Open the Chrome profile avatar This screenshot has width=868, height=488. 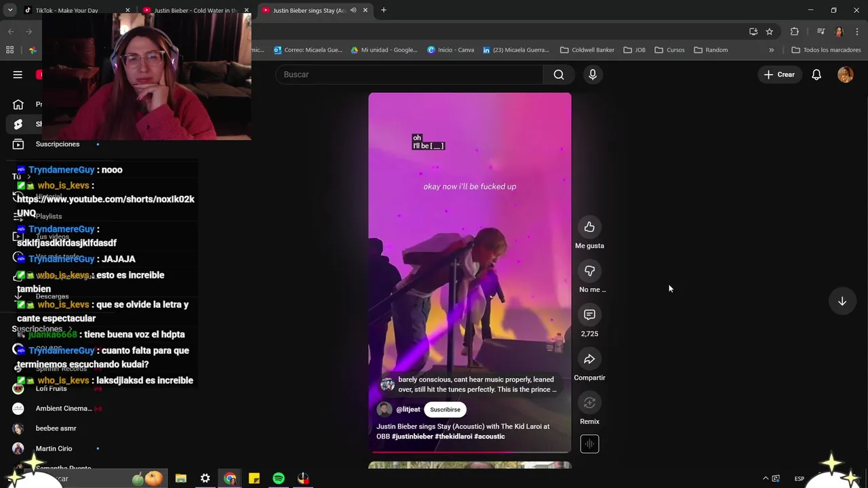tap(839, 31)
